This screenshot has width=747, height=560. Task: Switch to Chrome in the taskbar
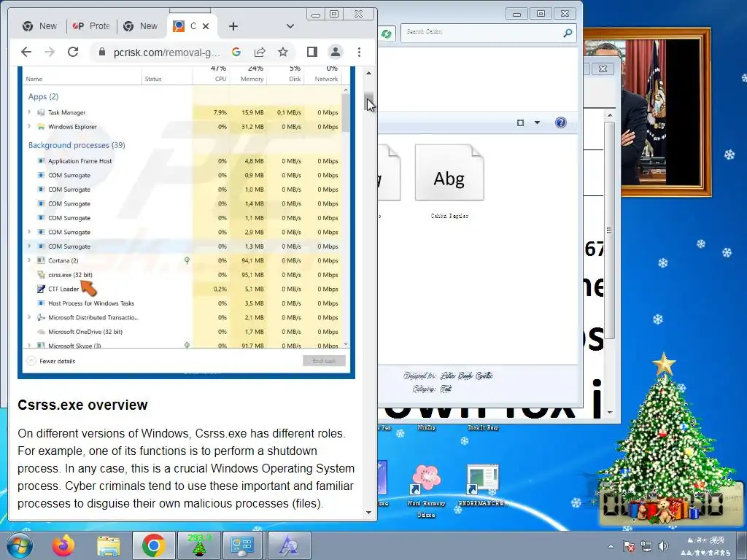153,545
